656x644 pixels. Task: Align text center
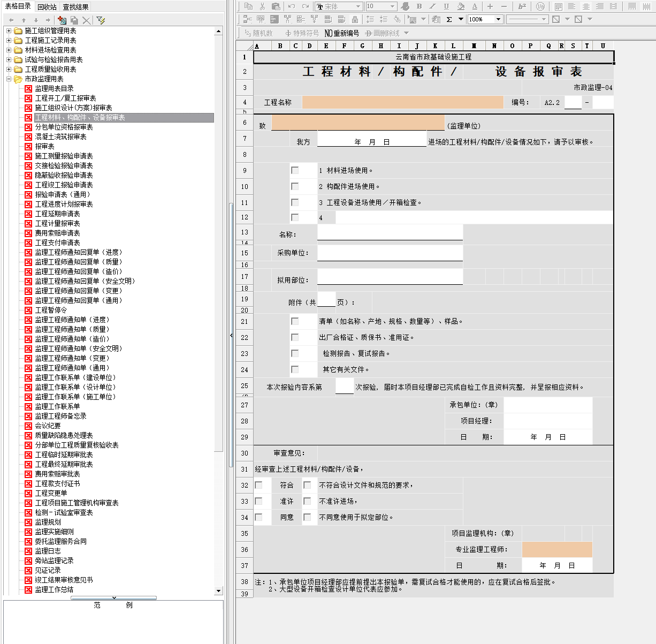point(586,6)
